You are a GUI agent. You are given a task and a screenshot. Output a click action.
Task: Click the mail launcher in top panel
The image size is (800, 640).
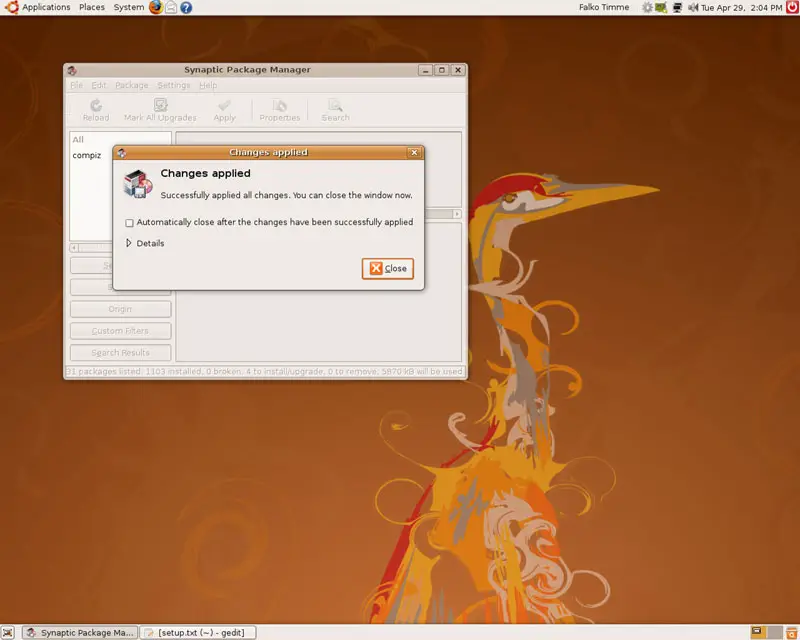pos(171,7)
